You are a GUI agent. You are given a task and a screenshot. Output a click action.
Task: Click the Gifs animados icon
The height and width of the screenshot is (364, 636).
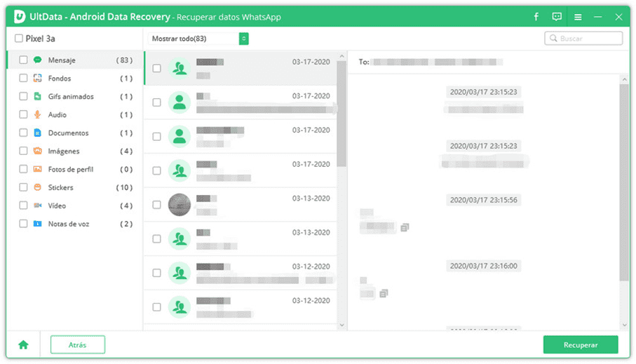38,96
